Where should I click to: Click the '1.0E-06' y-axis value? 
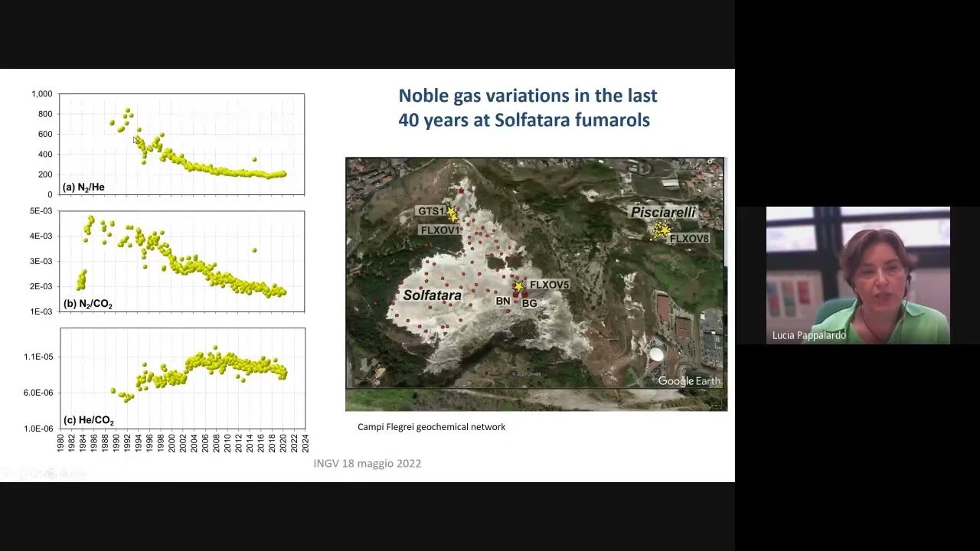tap(38, 429)
